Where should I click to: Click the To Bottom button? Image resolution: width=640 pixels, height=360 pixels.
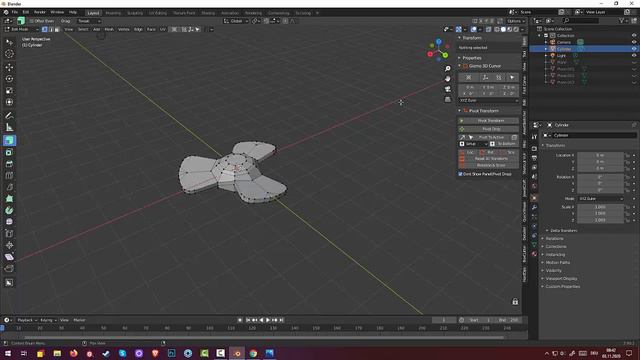pyautogui.click(x=504, y=144)
